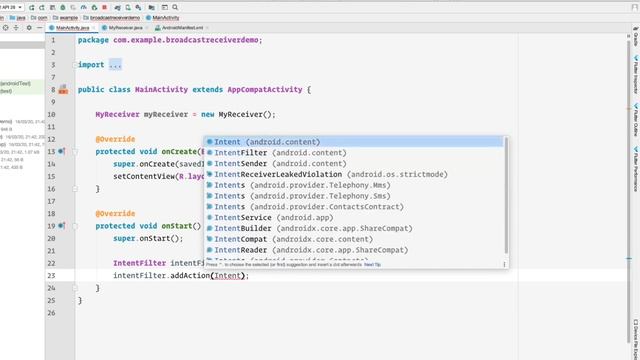Open the AVD Manager icon
Image resolution: width=640 pixels, height=360 pixels.
(x=128, y=7)
